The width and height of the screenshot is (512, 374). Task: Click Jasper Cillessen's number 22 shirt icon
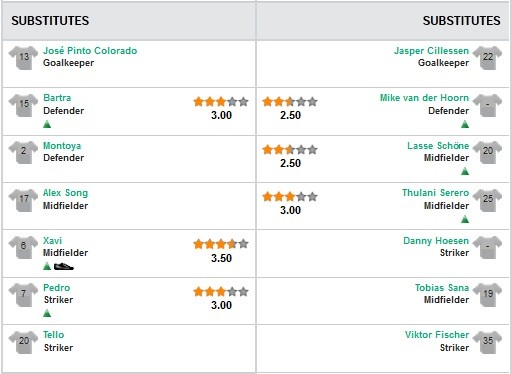click(487, 58)
